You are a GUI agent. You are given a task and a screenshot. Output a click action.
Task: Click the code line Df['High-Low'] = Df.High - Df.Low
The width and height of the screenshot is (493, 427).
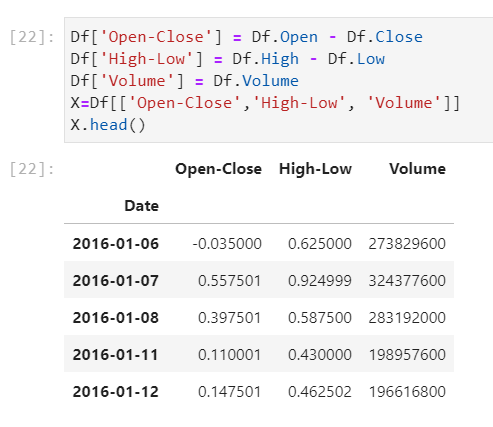[x=228, y=59]
